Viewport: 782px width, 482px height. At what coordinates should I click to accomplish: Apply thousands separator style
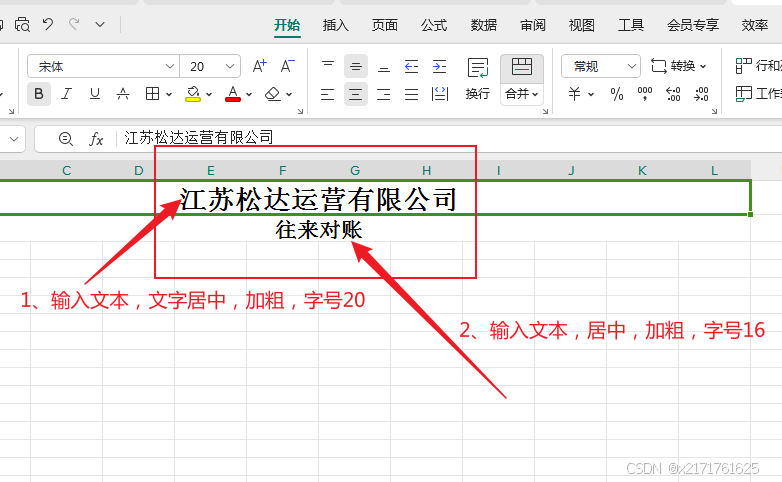[645, 94]
